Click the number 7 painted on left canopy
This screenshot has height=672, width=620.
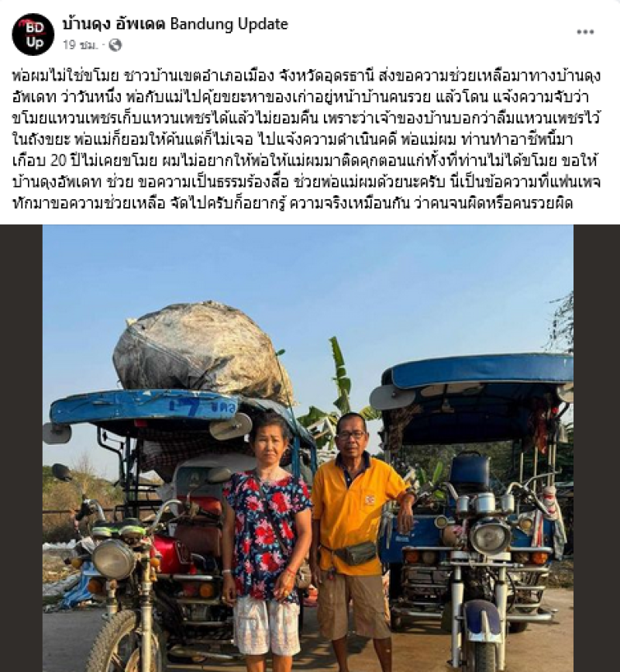click(x=189, y=406)
